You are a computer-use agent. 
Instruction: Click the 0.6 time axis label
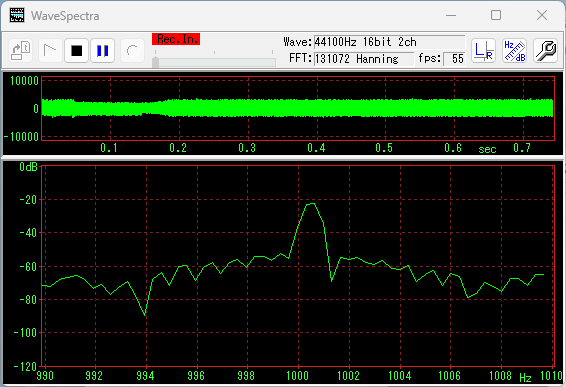[x=453, y=148]
